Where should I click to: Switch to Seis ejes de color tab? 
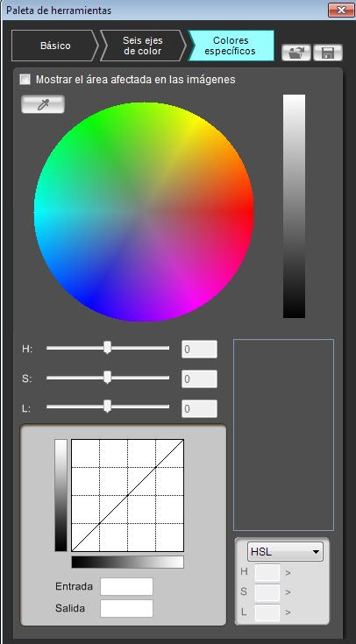(x=143, y=46)
